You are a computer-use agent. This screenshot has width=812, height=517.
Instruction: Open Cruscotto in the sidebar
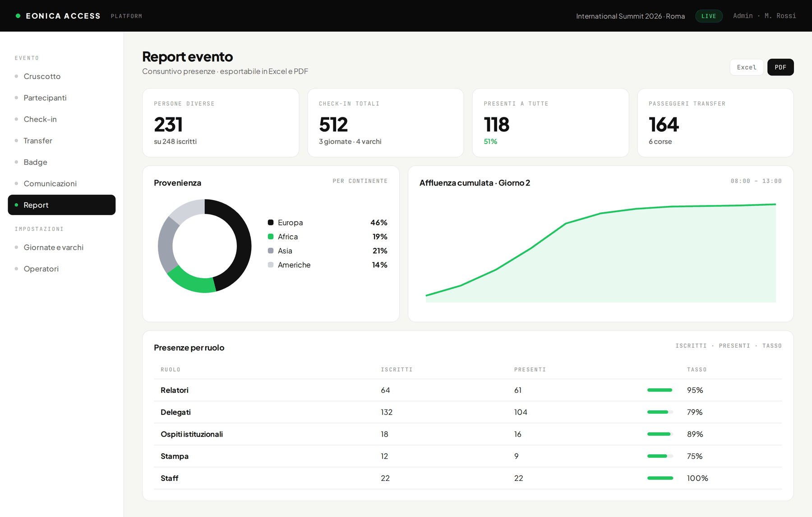(x=62, y=76)
